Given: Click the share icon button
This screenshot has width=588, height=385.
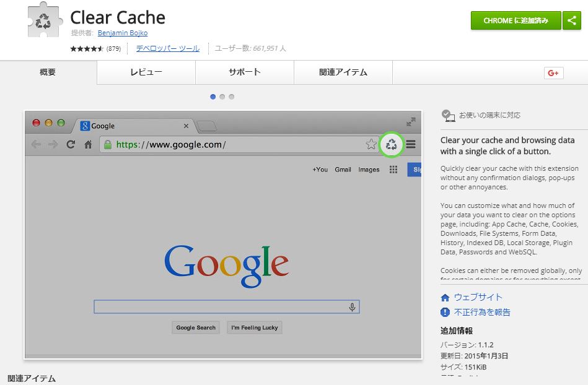Looking at the screenshot, I should (x=572, y=20).
